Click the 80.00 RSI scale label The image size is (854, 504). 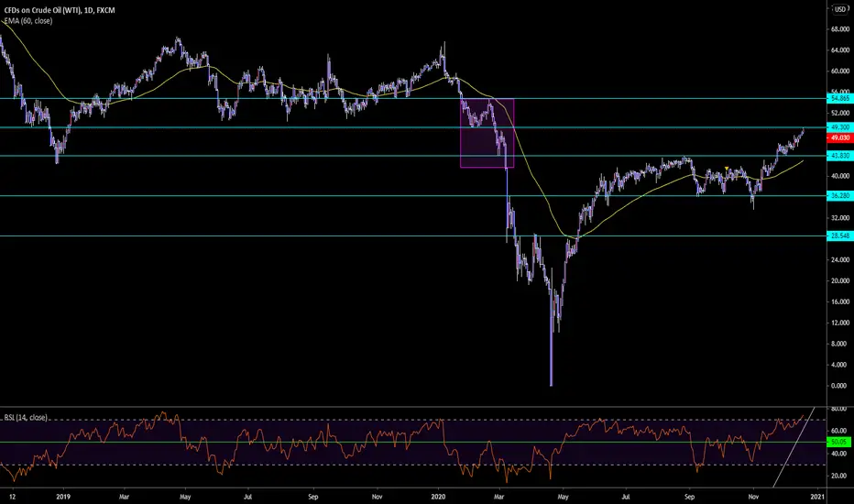pyautogui.click(x=840, y=409)
